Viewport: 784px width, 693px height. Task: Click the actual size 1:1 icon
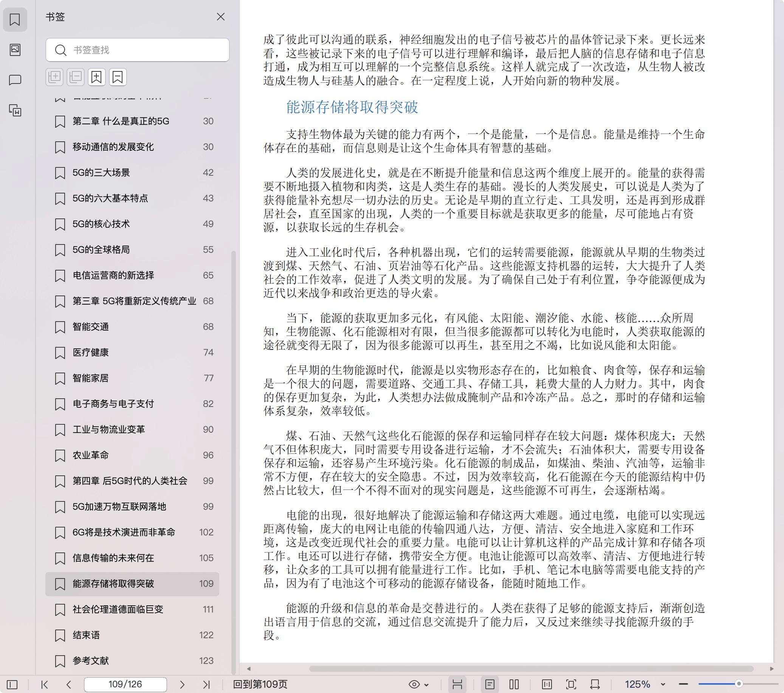547,684
